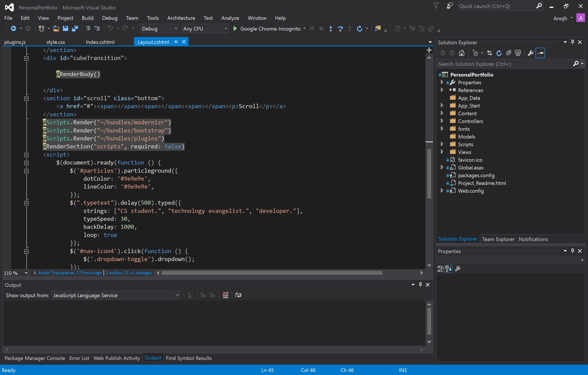Click the Find in Files toolbar icon
Viewport: 588px width, 375px height.
[378, 29]
